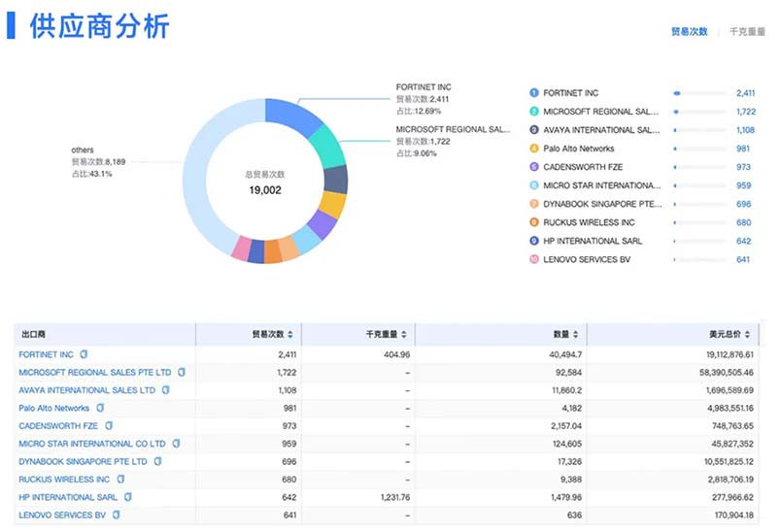Screen dimensions: 780x532
Task: Open RUCKUS WIRELESS INC table link
Action: pos(64,480)
